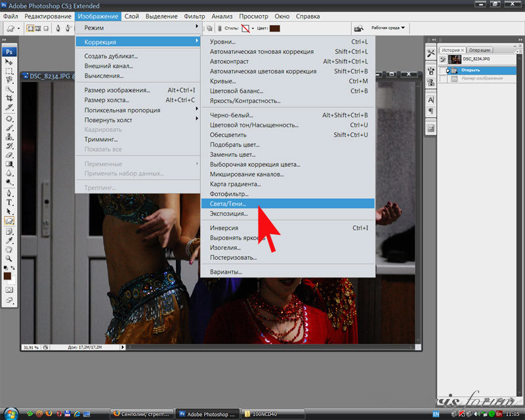Screen dimensions: 525x420
Task: Switch to the Операции tab
Action: (x=480, y=50)
